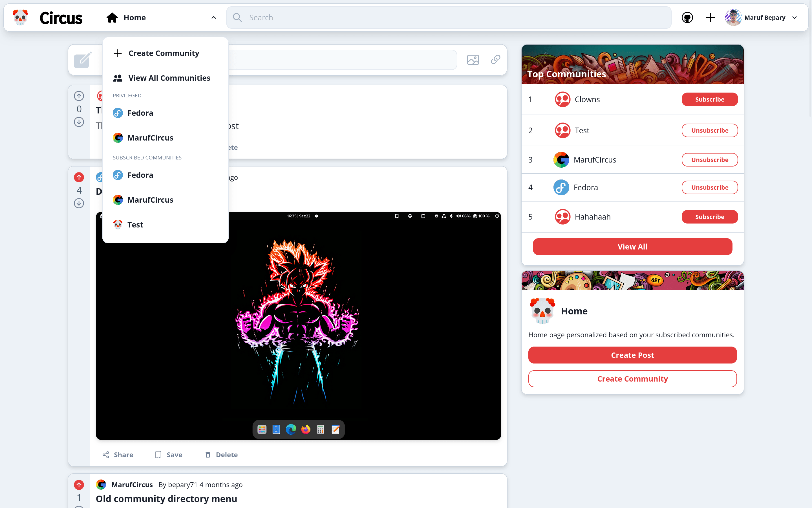This screenshot has height=508, width=812.
Task: Upvote the post with score 0
Action: pos(79,96)
